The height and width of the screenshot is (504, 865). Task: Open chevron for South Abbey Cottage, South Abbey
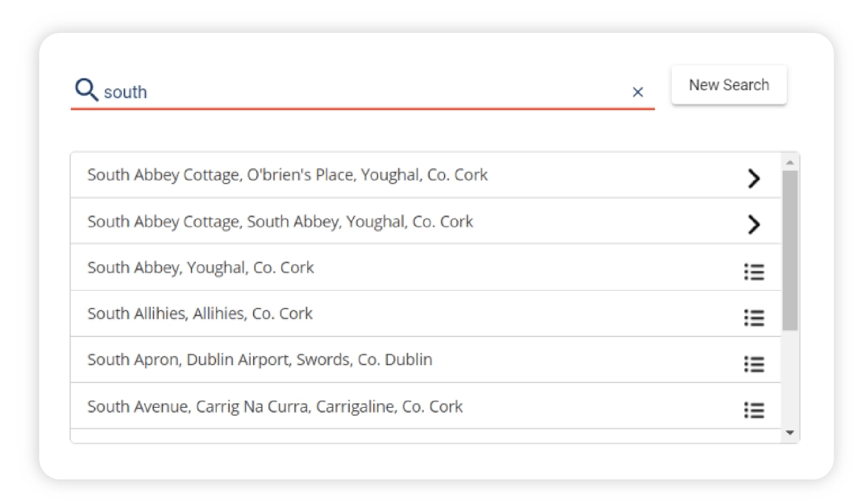(x=754, y=225)
